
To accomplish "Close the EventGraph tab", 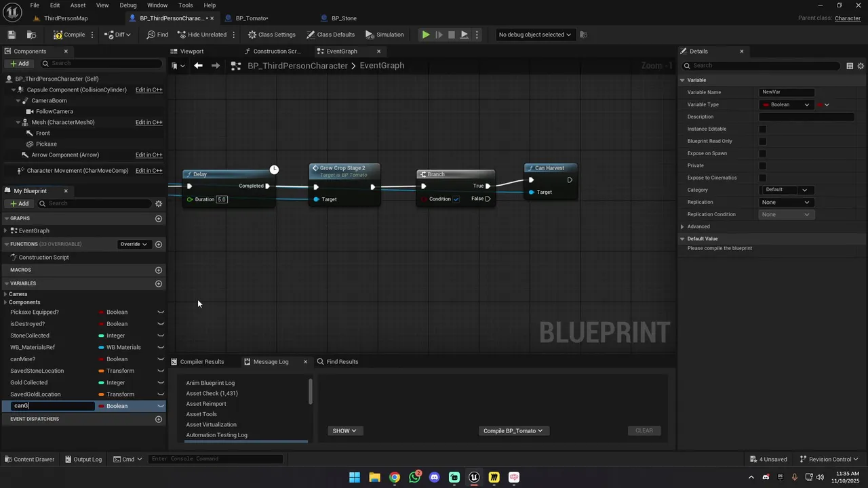I will 379,52.
